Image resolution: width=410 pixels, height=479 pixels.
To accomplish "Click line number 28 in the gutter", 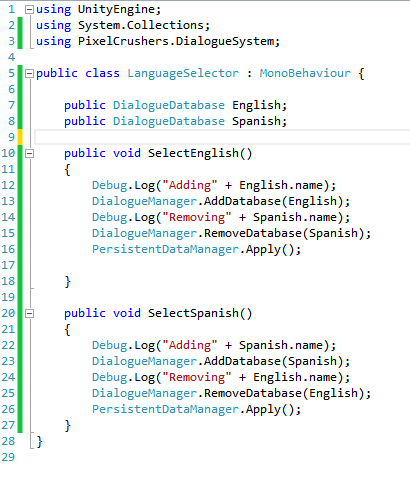I will tap(8, 441).
